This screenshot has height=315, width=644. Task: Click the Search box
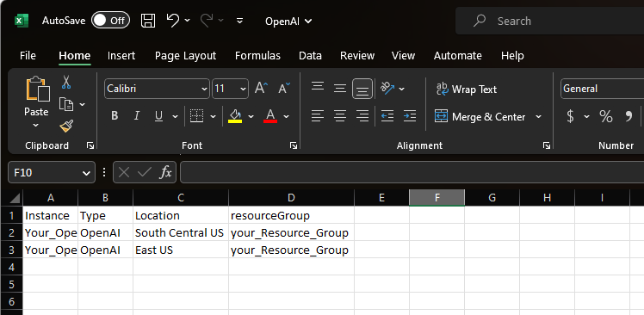pos(549,21)
